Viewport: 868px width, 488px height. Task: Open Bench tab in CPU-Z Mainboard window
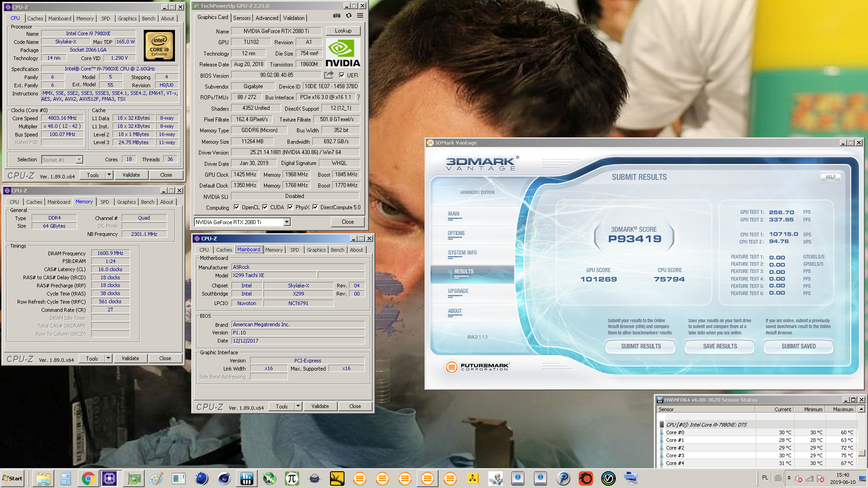coord(338,250)
